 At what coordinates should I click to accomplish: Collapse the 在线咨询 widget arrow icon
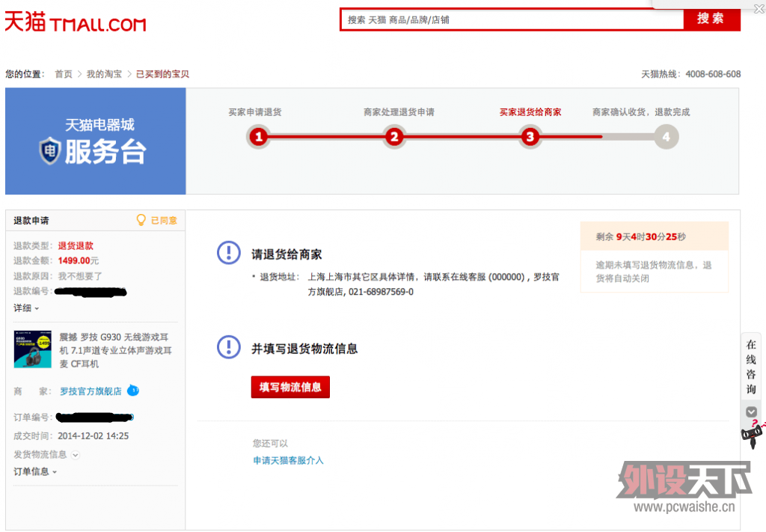point(751,412)
